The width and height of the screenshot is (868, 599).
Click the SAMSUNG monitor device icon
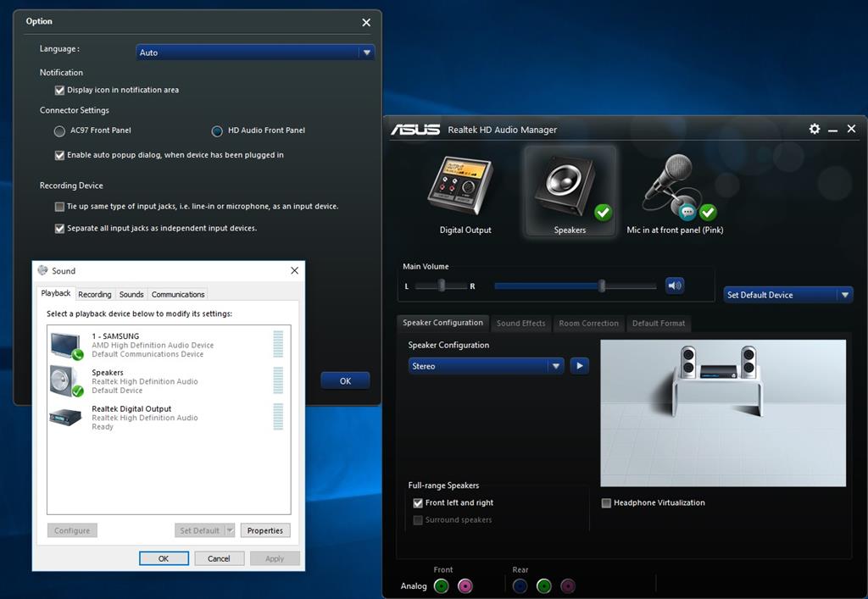pos(66,346)
